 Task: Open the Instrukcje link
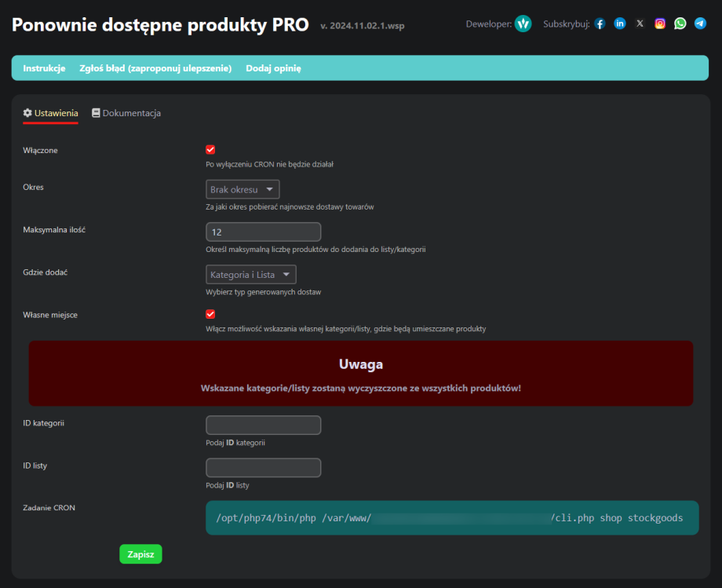pos(44,68)
